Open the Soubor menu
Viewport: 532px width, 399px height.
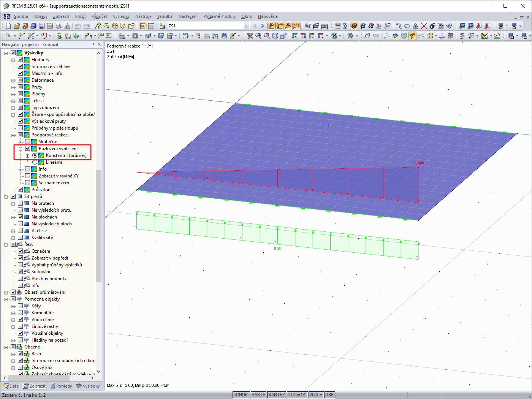21,16
